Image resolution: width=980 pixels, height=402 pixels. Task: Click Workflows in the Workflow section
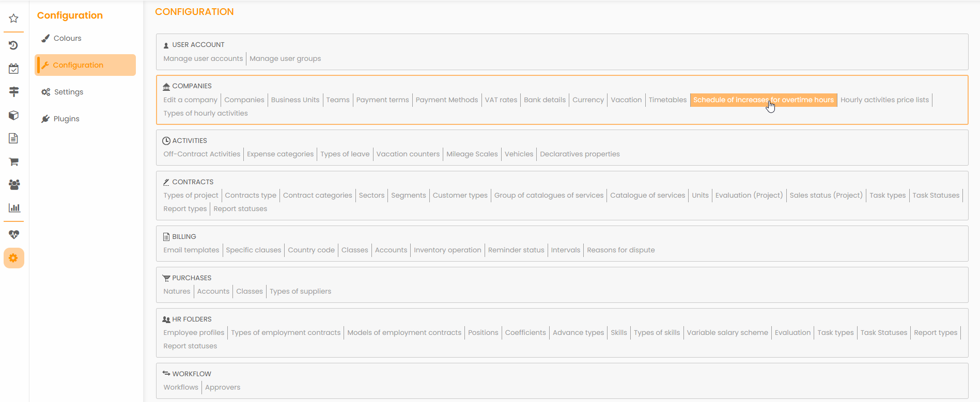coord(181,388)
